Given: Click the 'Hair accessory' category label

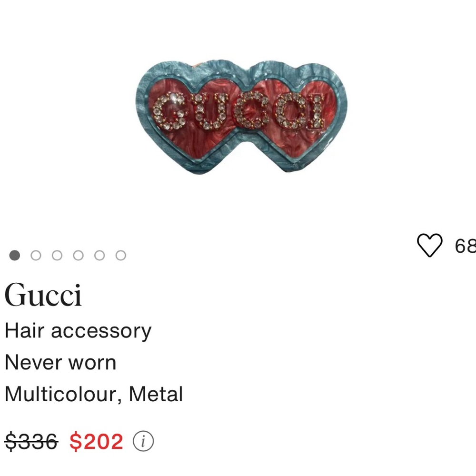Looking at the screenshot, I should (x=78, y=330).
